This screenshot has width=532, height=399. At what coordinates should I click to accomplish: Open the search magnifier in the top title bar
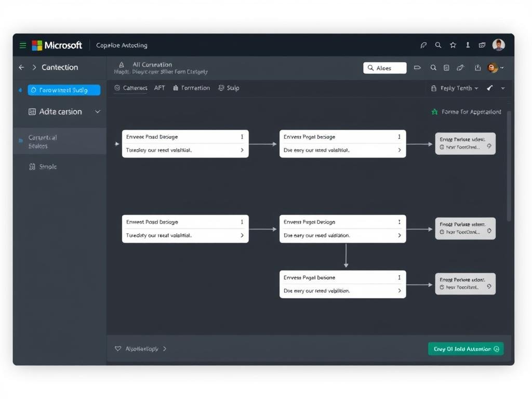tap(438, 45)
